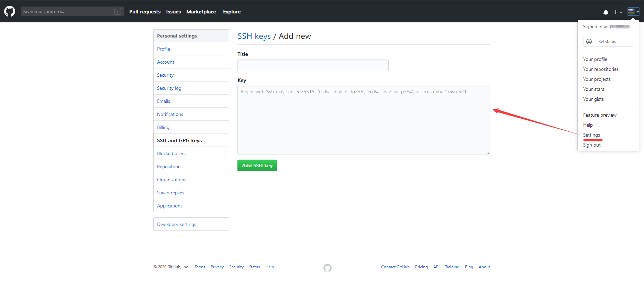This screenshot has width=644, height=290.
Task: Open Notifications settings in sidebar
Action: (x=191, y=114)
